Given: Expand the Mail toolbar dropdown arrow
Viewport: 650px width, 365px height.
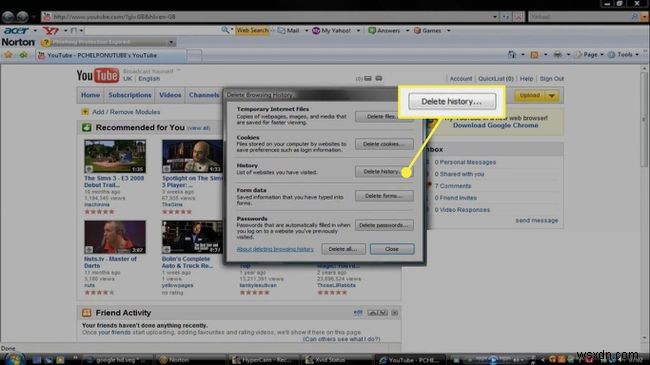Looking at the screenshot, I should coord(306,31).
